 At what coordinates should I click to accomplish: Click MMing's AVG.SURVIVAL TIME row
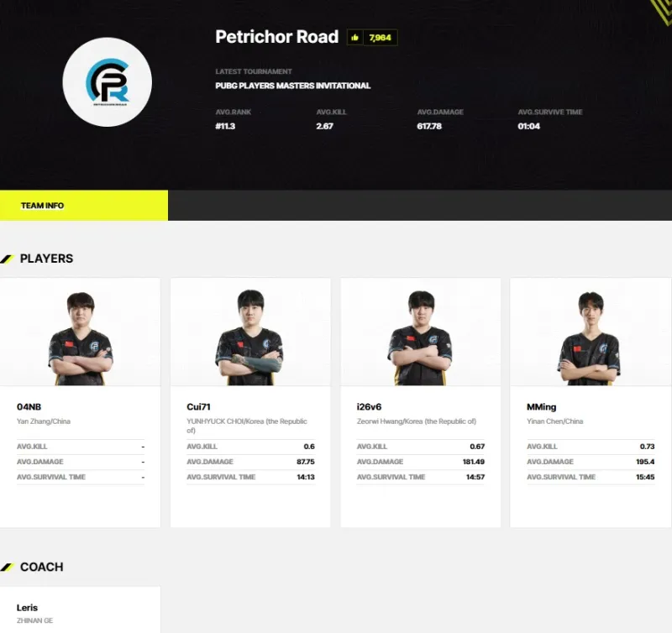click(590, 477)
